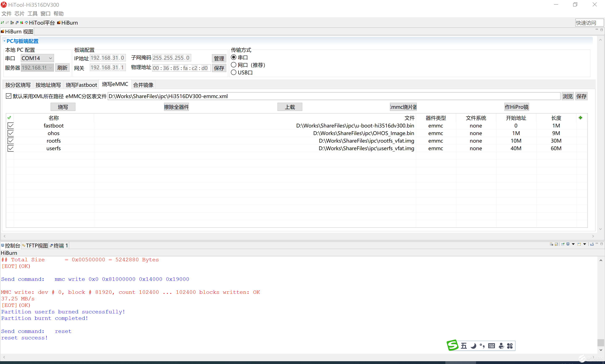Click the green connect icon in toolbar
The height and width of the screenshot is (364, 605).
pos(3,22)
